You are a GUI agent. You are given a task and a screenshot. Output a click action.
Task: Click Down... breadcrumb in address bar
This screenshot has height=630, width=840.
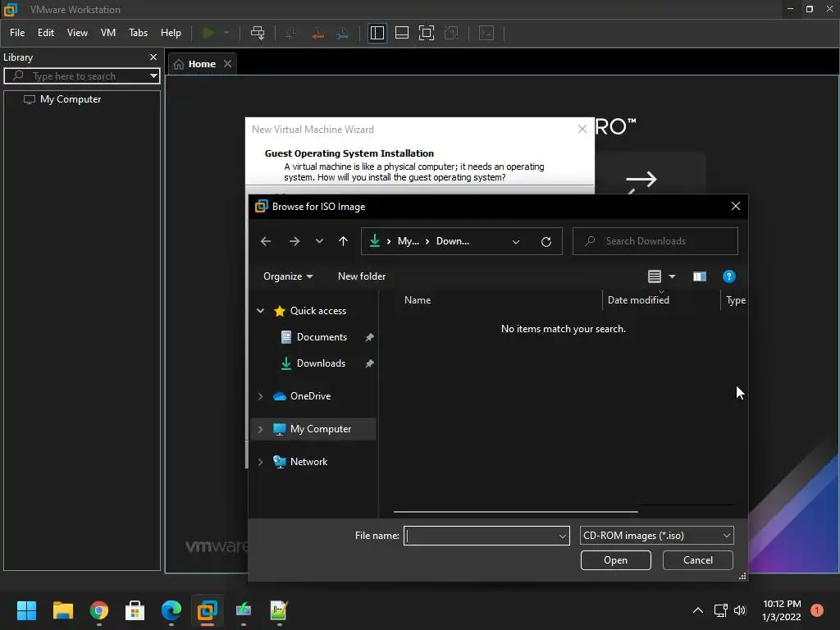[x=453, y=241]
